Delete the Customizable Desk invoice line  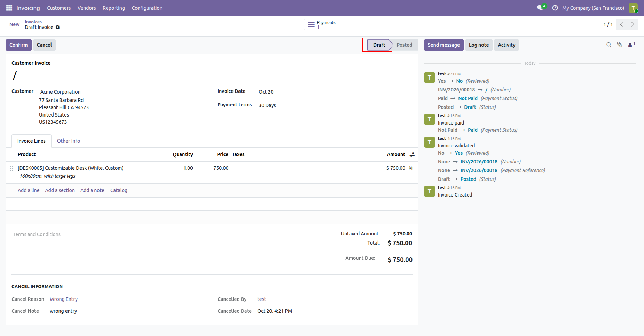coord(410,168)
